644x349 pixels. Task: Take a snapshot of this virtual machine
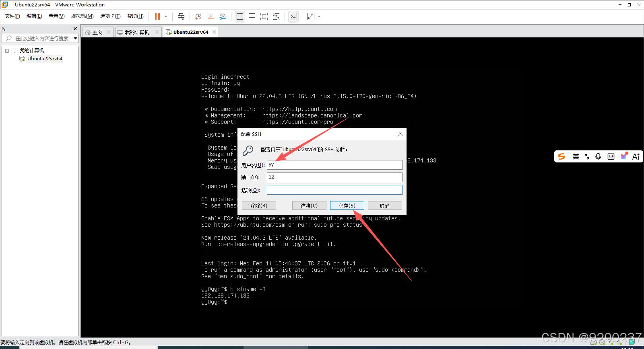point(198,16)
